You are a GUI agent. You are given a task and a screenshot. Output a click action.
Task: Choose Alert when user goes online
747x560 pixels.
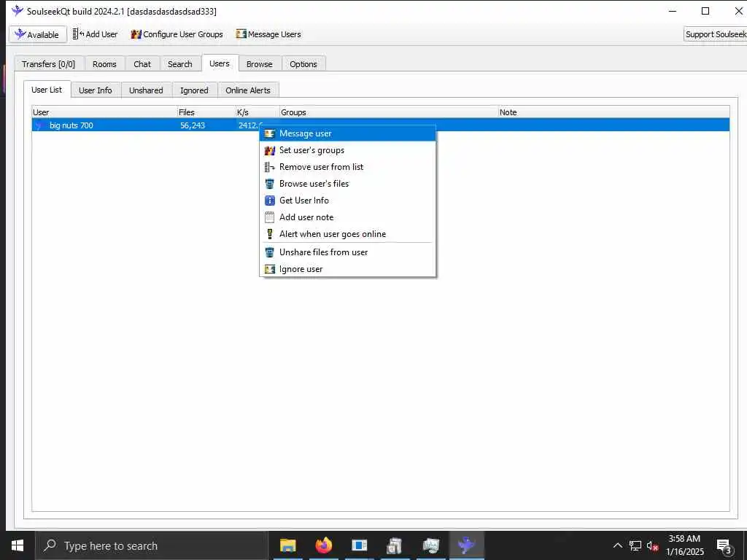click(347, 234)
